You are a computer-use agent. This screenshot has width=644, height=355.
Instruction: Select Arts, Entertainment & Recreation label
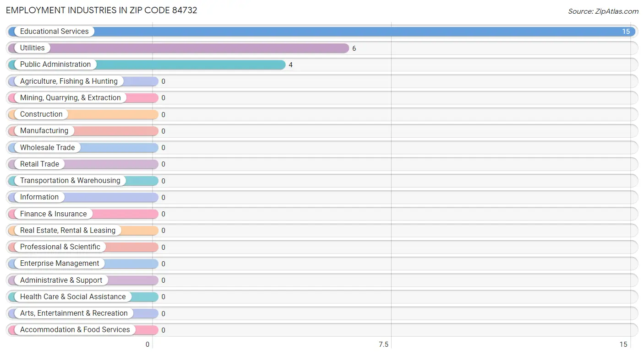[74, 313]
